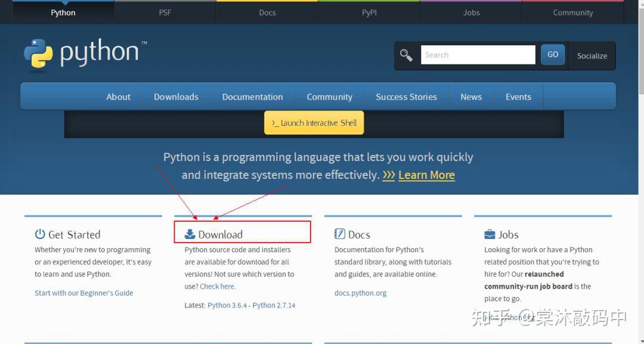Switch to the PSF top tab

pyautogui.click(x=165, y=13)
